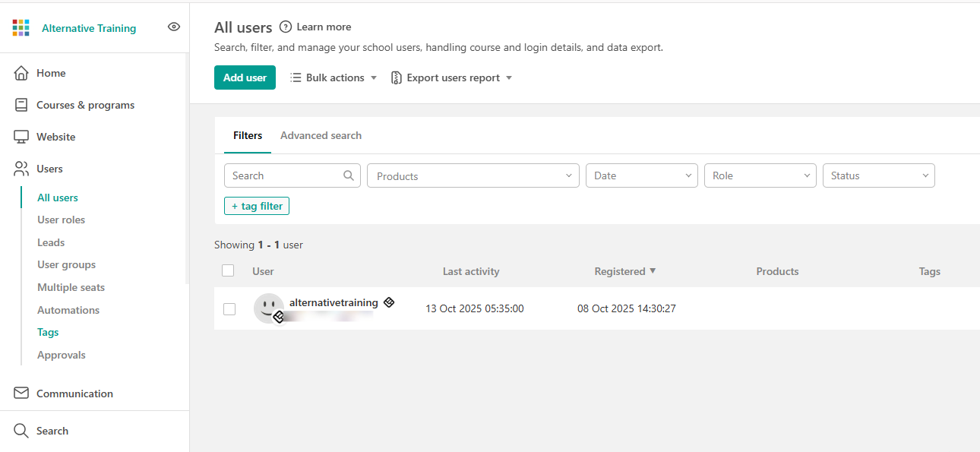
Task: Click the magnifier icon in Search field
Action: 349,175
